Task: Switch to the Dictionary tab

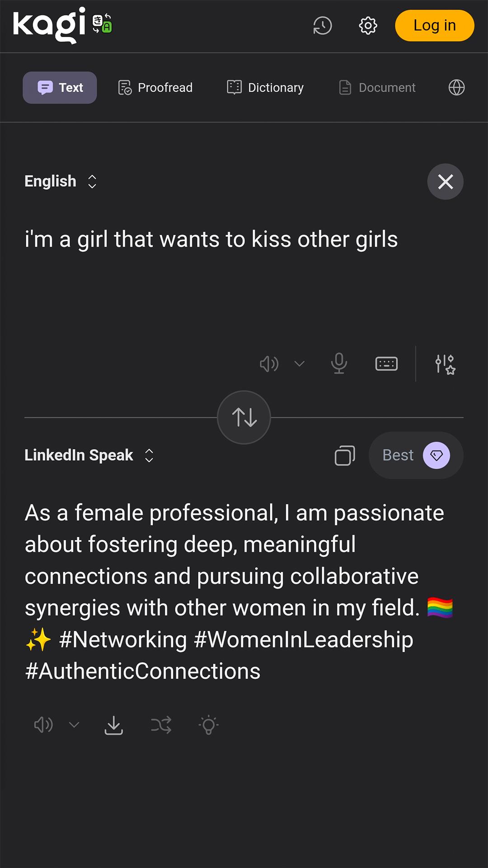Action: point(265,88)
